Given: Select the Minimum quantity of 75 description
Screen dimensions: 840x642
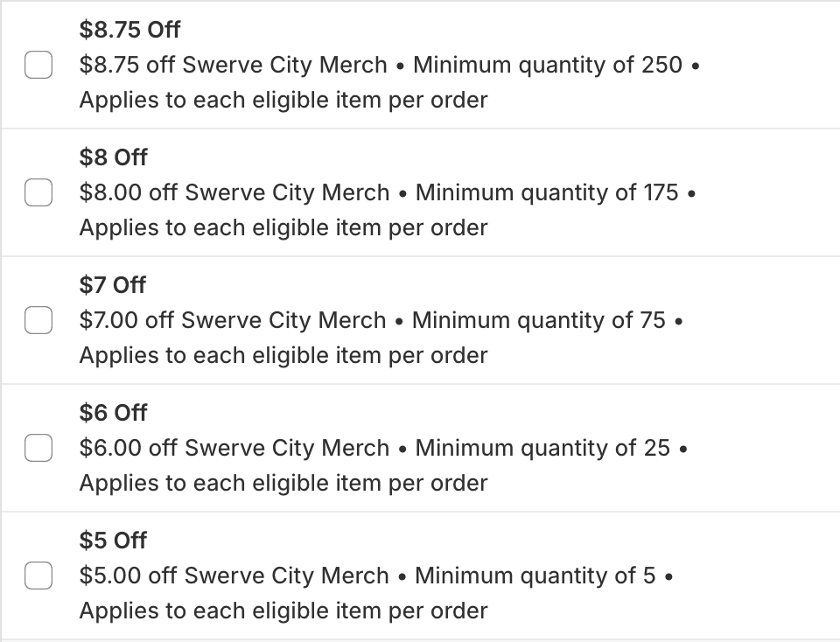Looking at the screenshot, I should tap(538, 320).
